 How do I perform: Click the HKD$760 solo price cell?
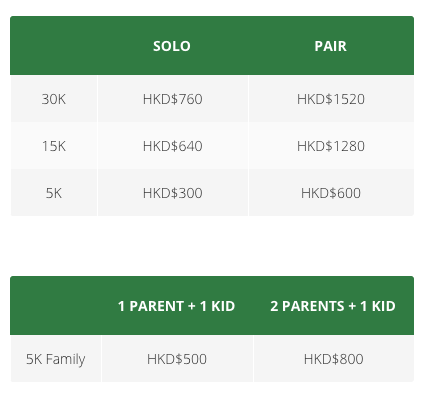coord(173,99)
